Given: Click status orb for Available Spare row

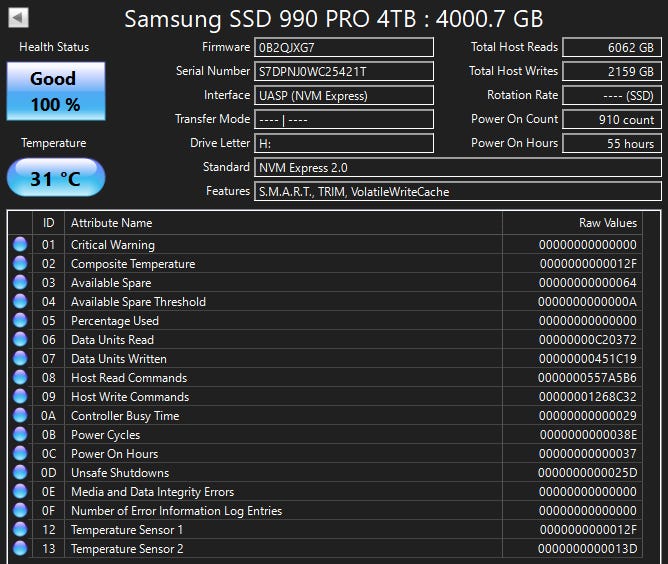Looking at the screenshot, I should click(20, 282).
